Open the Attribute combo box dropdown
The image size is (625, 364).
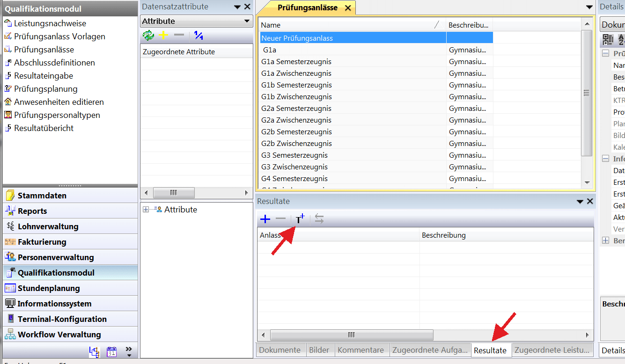[247, 22]
